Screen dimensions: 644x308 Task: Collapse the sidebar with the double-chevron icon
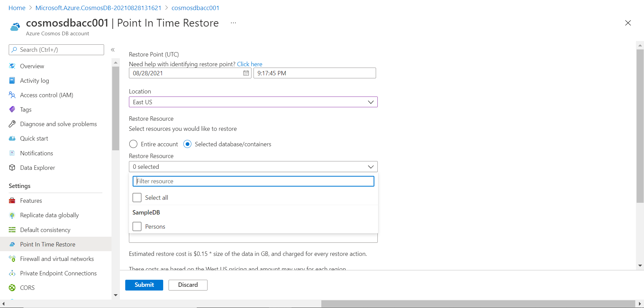[113, 50]
